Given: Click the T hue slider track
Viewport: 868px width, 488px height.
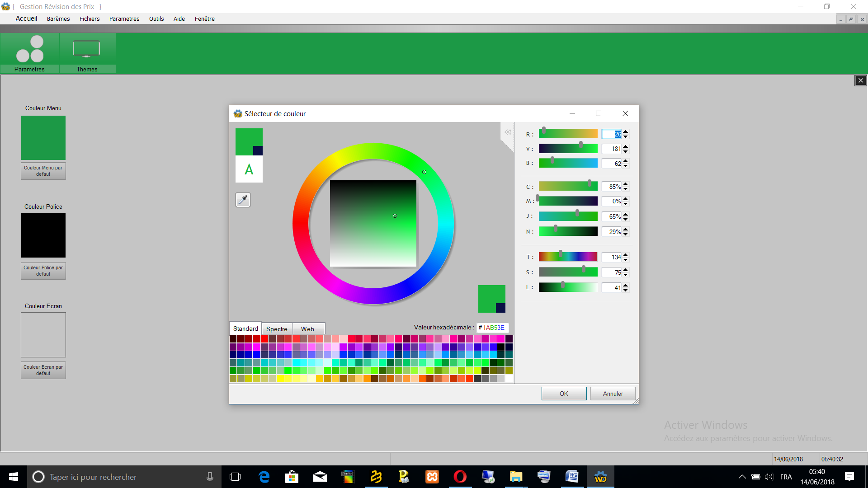Looking at the screenshot, I should click(x=568, y=257).
